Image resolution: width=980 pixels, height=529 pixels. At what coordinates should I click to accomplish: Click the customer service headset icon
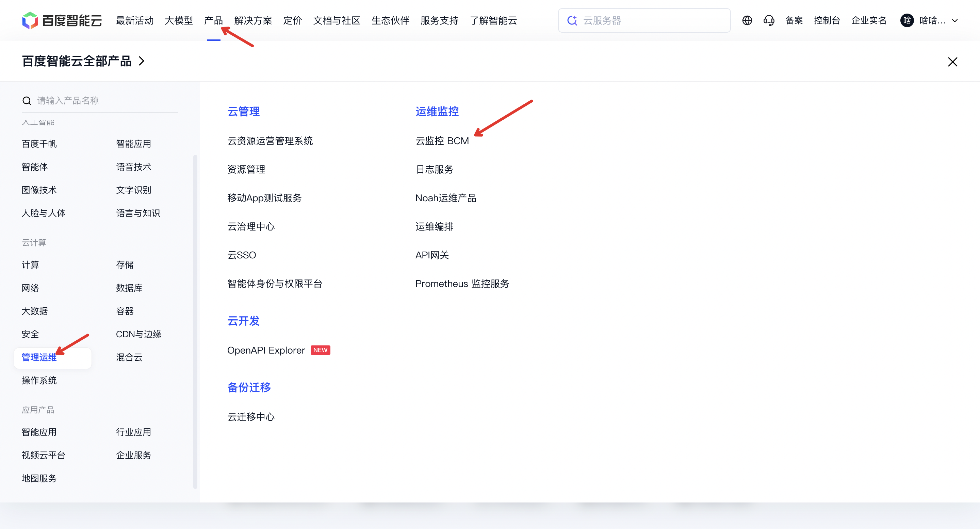coord(769,20)
